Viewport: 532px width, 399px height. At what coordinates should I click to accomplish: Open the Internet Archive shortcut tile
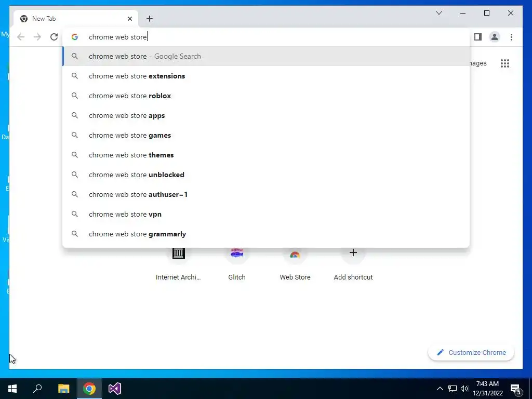point(179,264)
